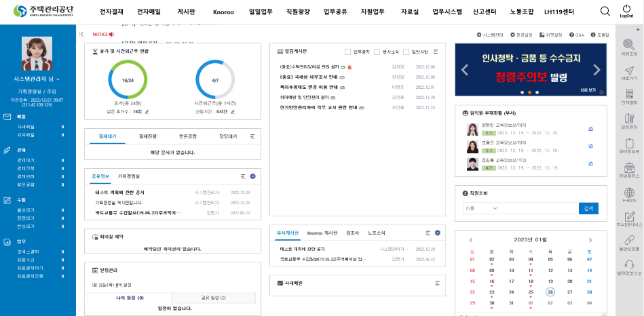Select the 26th on the calendar
644x316 pixels.
tap(550, 292)
